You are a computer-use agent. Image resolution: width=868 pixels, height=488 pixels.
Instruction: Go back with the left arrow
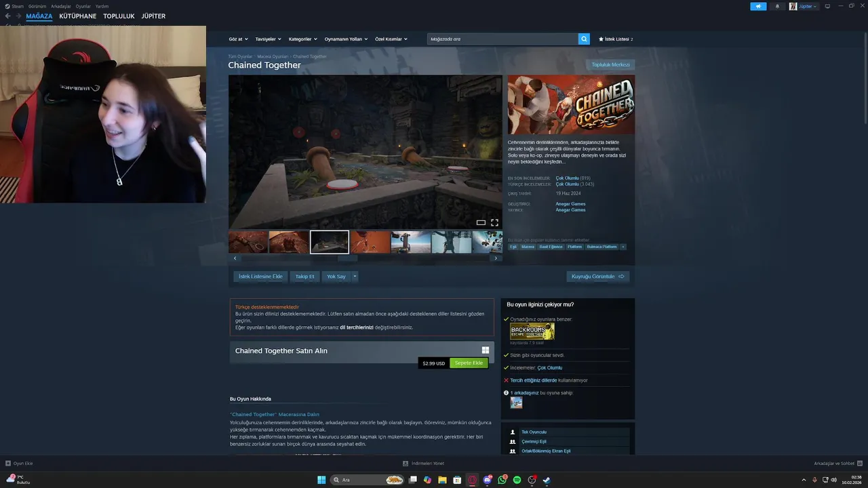8,16
